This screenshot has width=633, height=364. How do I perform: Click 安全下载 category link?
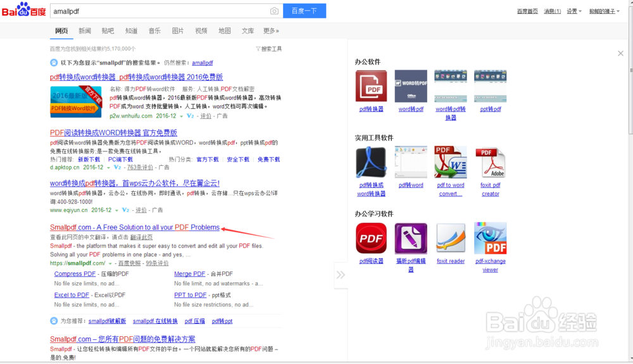pyautogui.click(x=238, y=160)
